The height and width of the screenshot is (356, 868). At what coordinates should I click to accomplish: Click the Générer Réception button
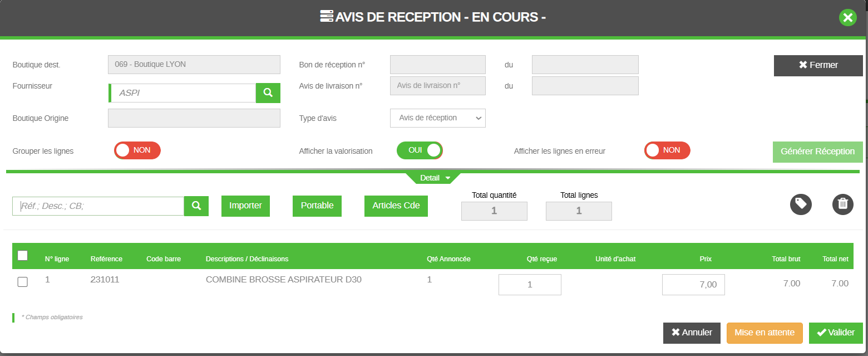818,152
